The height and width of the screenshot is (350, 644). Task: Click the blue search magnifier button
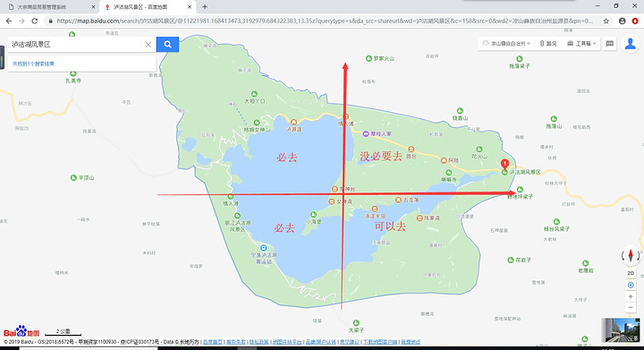click(x=167, y=45)
